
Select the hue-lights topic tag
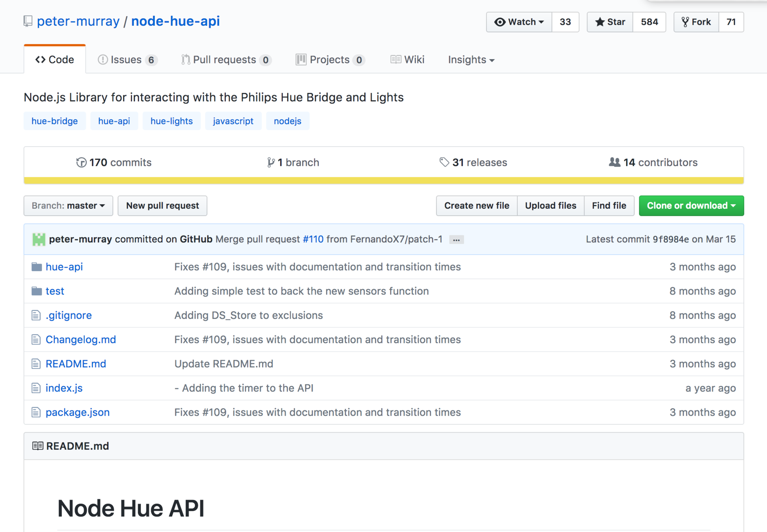pyautogui.click(x=172, y=121)
